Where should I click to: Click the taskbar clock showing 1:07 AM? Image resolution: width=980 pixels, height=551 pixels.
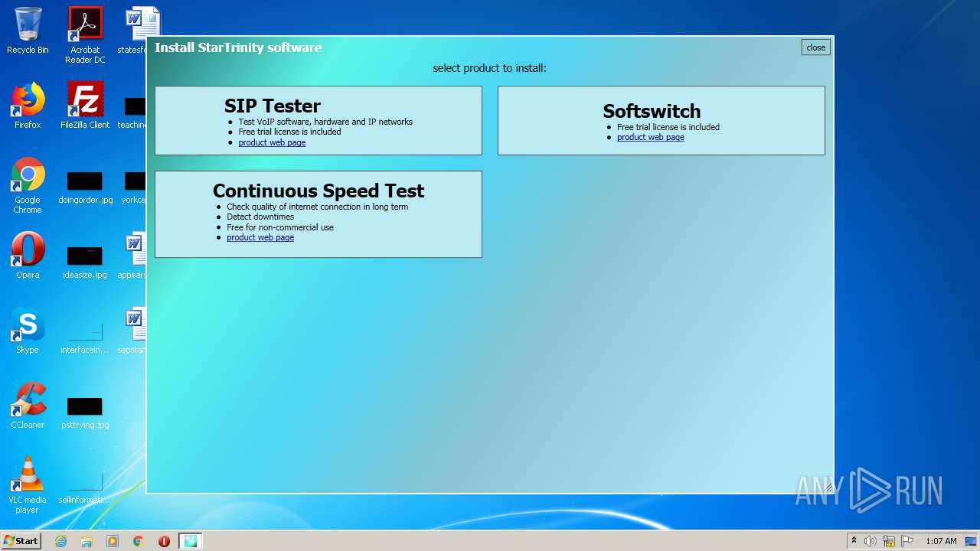[941, 541]
